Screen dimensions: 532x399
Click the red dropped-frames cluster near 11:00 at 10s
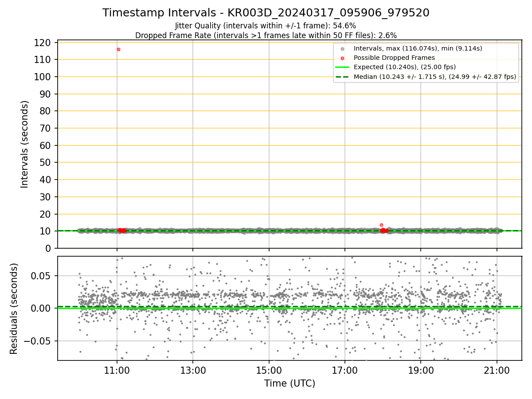[x=122, y=231]
